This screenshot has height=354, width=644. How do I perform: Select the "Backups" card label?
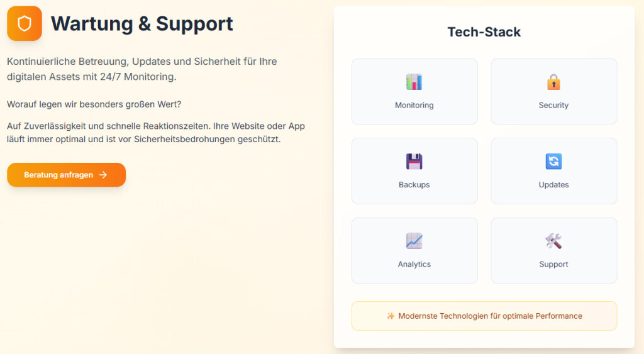point(414,185)
